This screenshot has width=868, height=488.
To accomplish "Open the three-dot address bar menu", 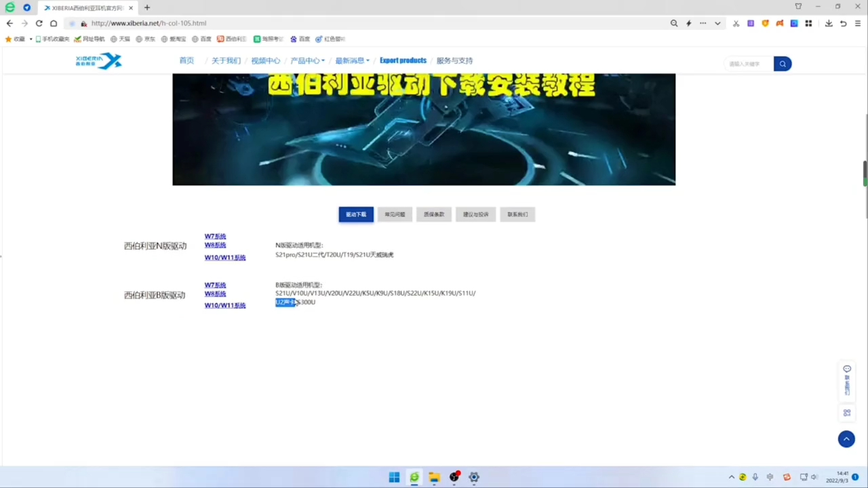I will [703, 23].
